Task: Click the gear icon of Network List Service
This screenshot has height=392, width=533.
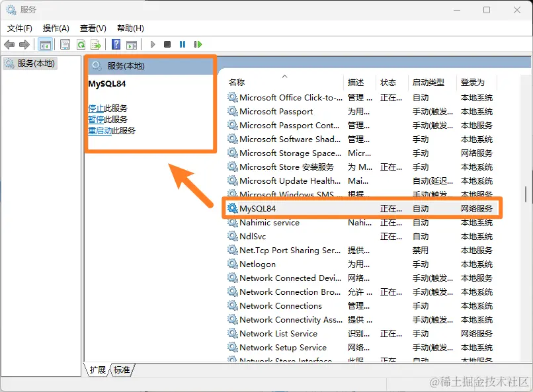Action: (x=233, y=333)
